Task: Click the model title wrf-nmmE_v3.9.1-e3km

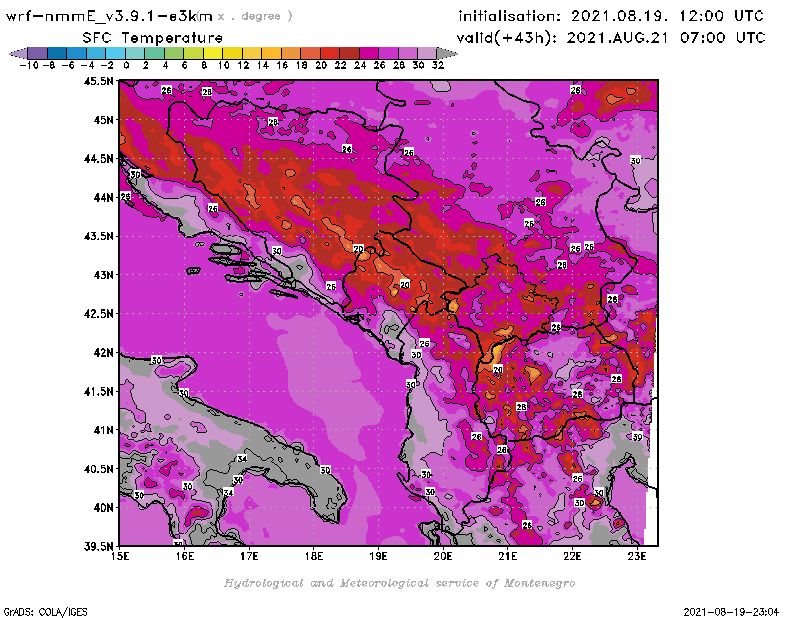Action: (x=109, y=16)
